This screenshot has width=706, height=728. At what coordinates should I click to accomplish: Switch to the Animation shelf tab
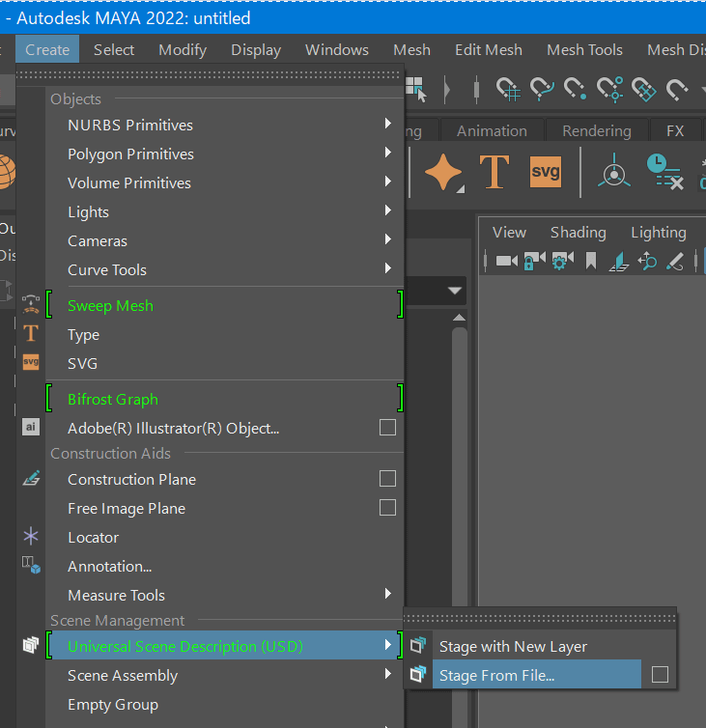coord(492,131)
